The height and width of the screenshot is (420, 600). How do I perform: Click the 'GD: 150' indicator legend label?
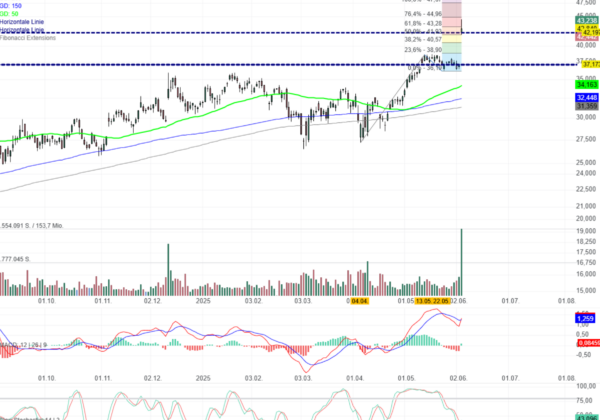(x=11, y=6)
